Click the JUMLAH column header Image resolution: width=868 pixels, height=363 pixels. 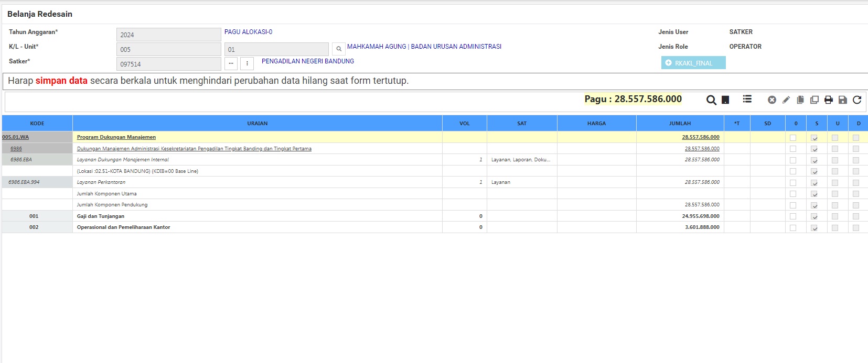pyautogui.click(x=680, y=124)
